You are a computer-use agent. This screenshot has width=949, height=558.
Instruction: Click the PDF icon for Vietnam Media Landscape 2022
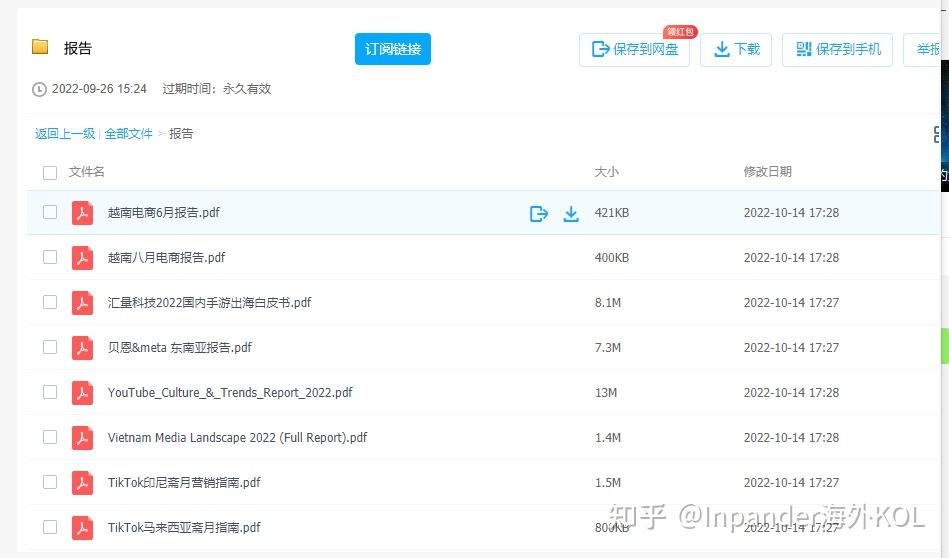[x=82, y=438]
